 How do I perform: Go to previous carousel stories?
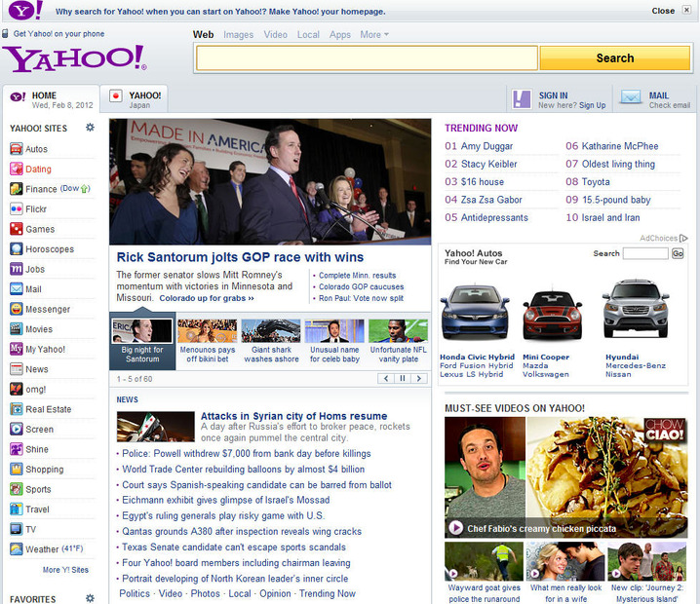(x=386, y=378)
